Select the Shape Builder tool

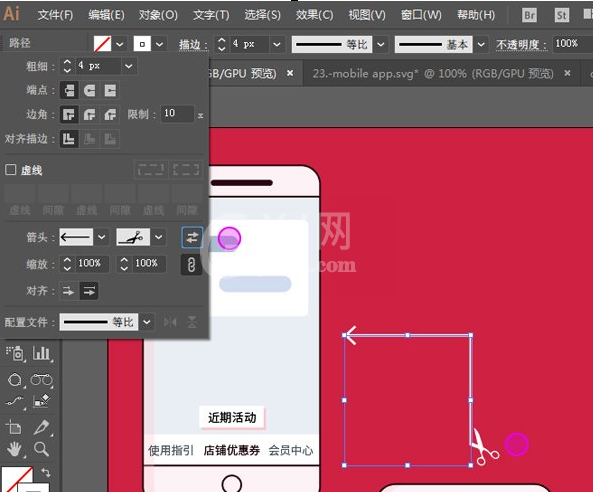point(15,379)
